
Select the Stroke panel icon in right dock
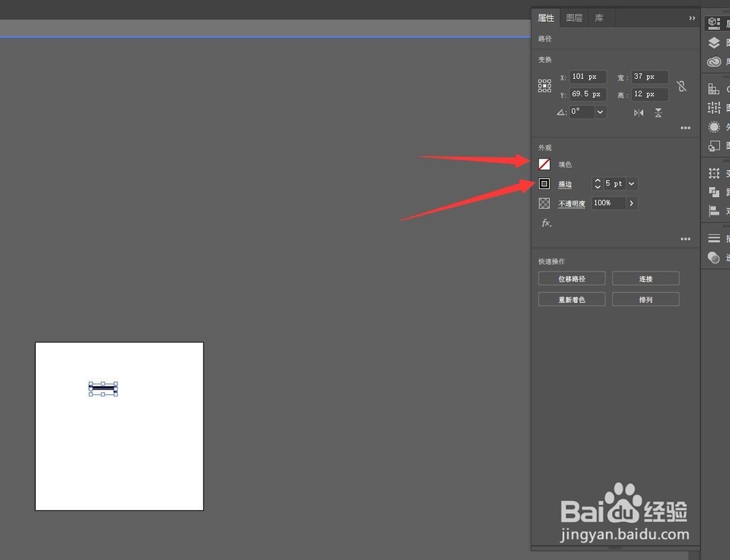714,238
